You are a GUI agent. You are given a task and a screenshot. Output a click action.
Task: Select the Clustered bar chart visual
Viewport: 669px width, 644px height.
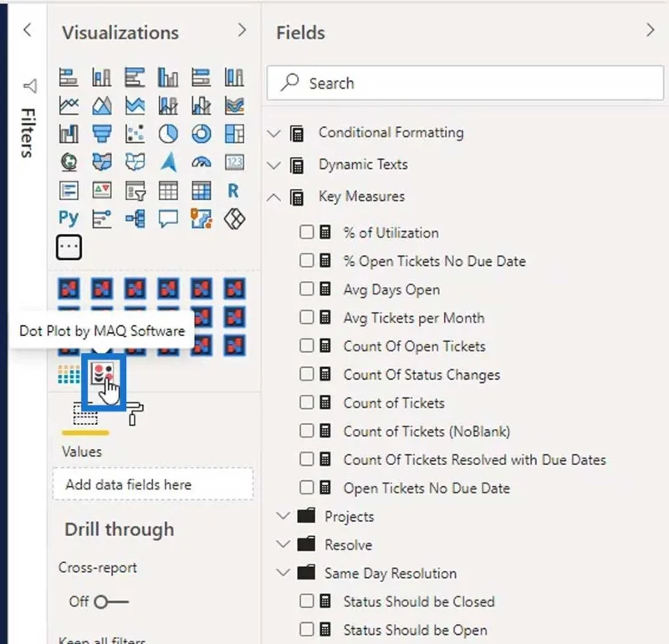[135, 78]
